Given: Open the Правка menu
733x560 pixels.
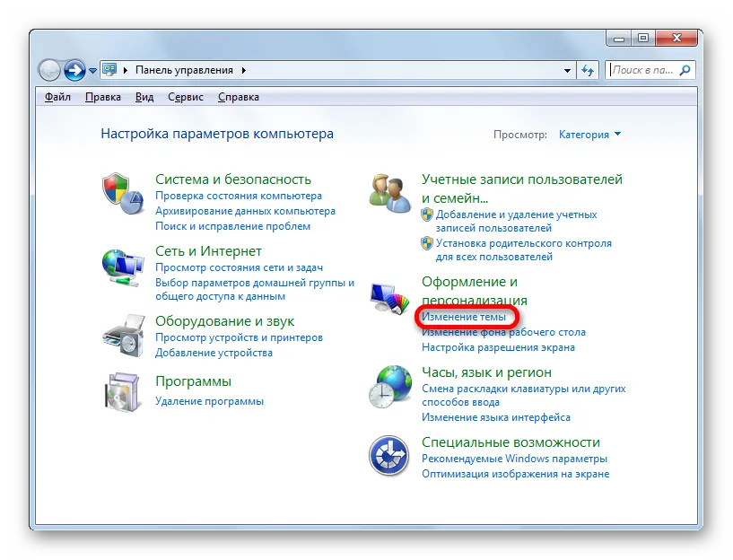Looking at the screenshot, I should pyautogui.click(x=103, y=97).
